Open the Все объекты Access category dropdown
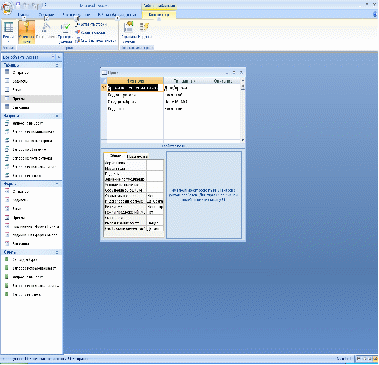Image resolution: width=379 pixels, height=365 pixels. coord(53,57)
